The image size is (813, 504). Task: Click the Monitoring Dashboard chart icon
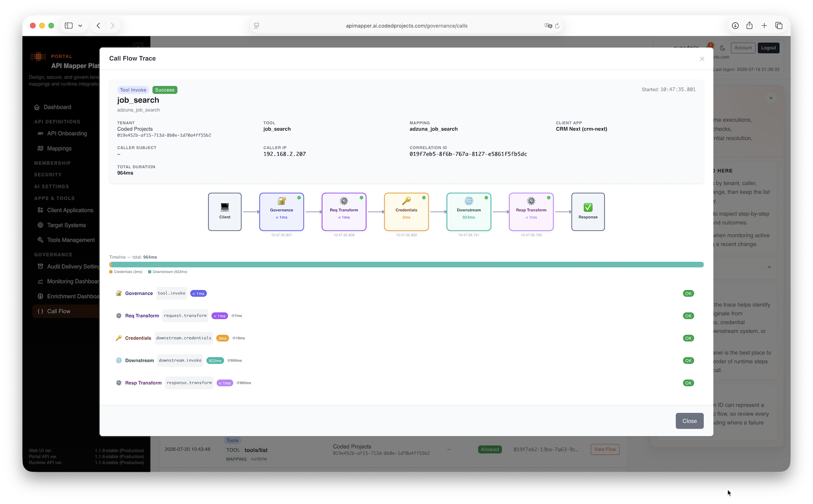[41, 281]
